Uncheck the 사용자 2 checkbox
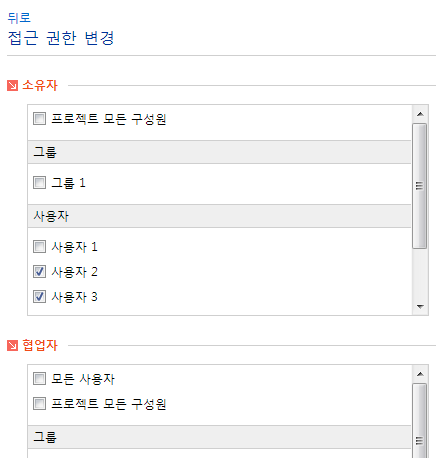The height and width of the screenshot is (458, 436). point(39,272)
